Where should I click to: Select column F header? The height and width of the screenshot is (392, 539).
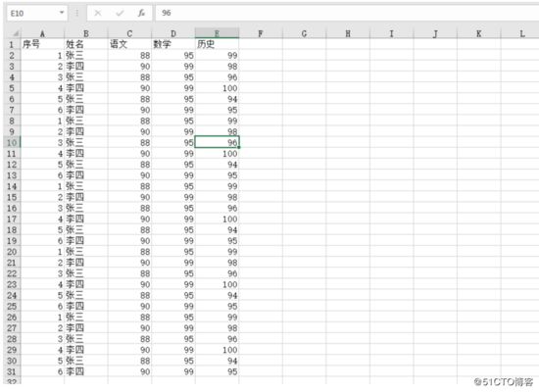point(261,33)
